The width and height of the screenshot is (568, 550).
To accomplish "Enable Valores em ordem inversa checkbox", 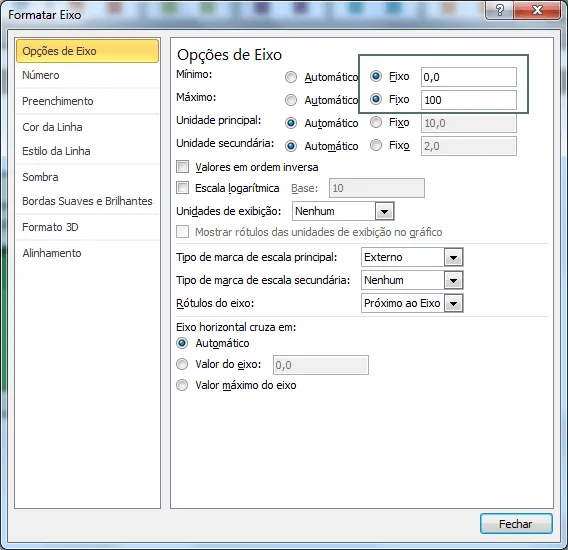I will tap(183, 167).
